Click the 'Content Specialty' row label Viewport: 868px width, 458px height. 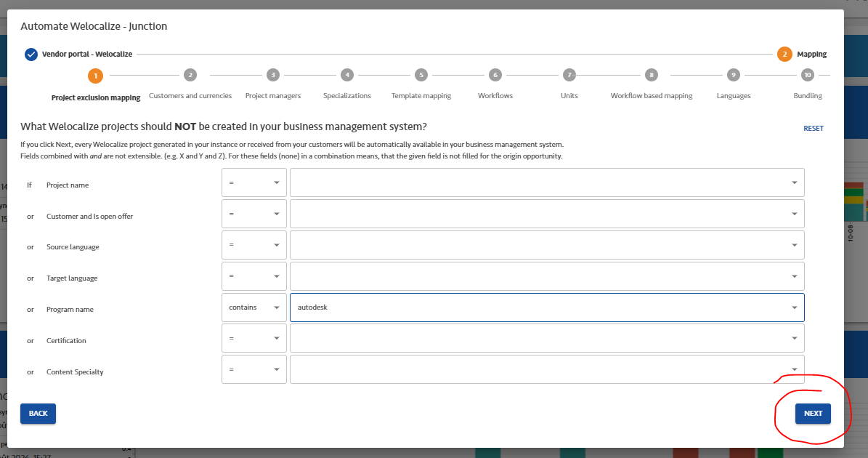[75, 372]
